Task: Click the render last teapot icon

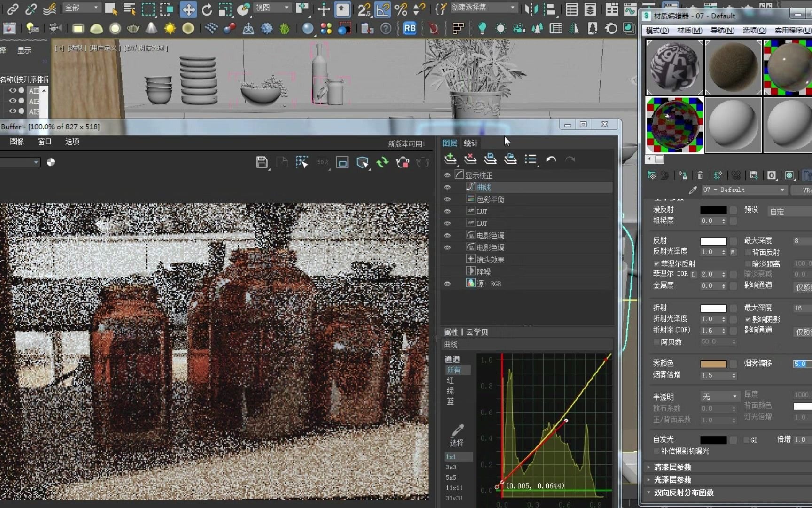Action: tap(422, 162)
